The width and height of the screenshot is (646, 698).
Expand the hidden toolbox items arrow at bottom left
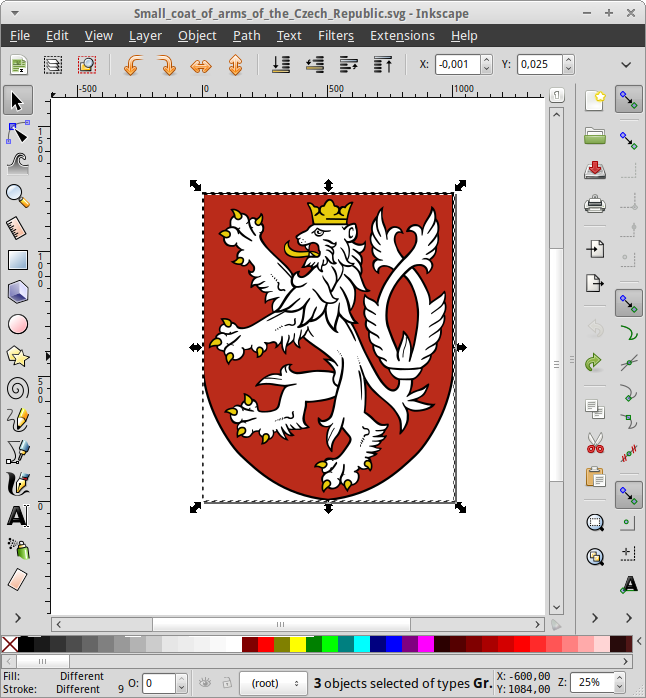coord(17,617)
